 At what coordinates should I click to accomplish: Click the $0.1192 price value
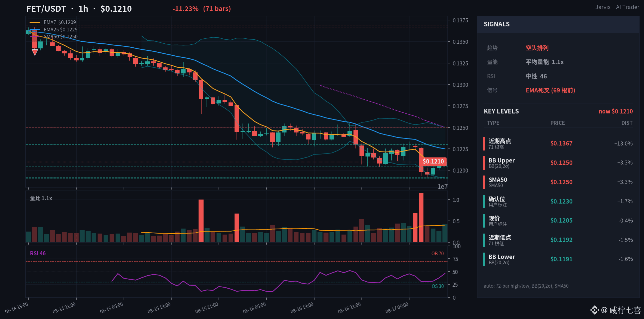(561, 240)
